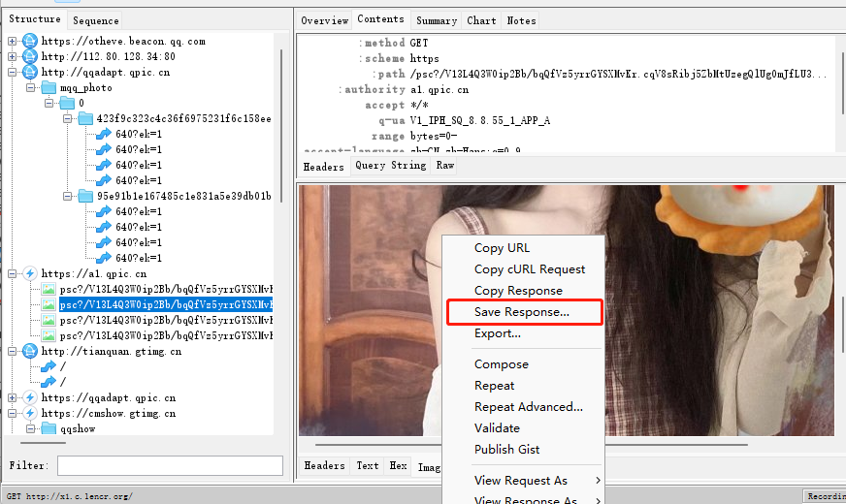Screen dimensions: 846x504
Task: Select the request Query String tab
Action: (391, 166)
